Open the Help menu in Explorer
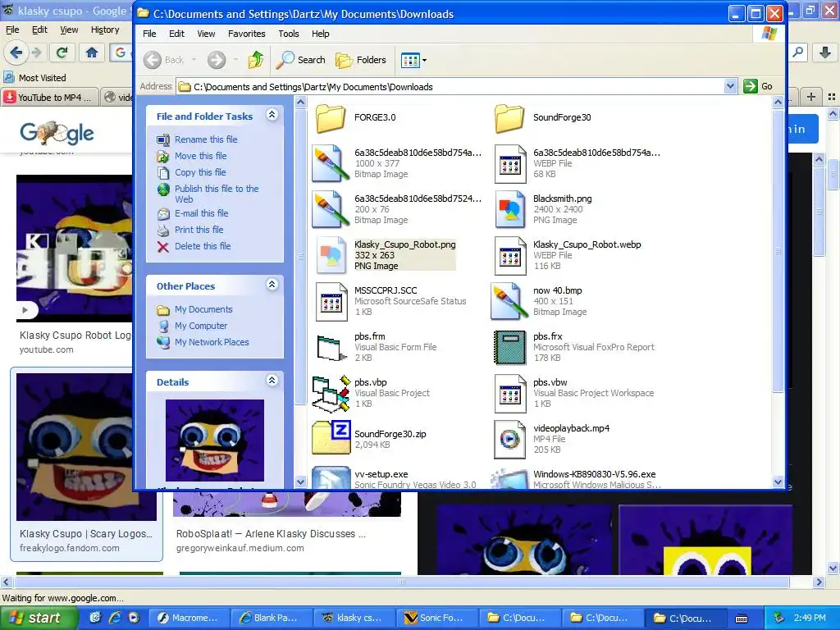Viewport: 840px width, 630px height. (321, 34)
